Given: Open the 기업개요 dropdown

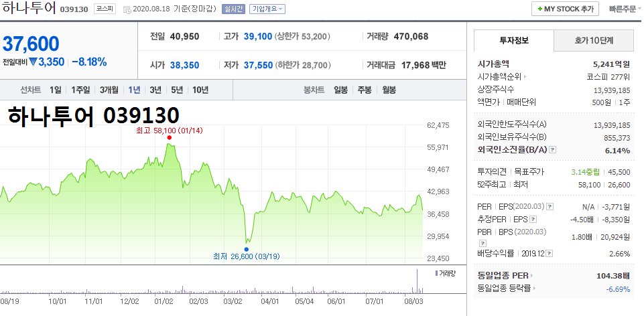Looking at the screenshot, I should click(267, 9).
